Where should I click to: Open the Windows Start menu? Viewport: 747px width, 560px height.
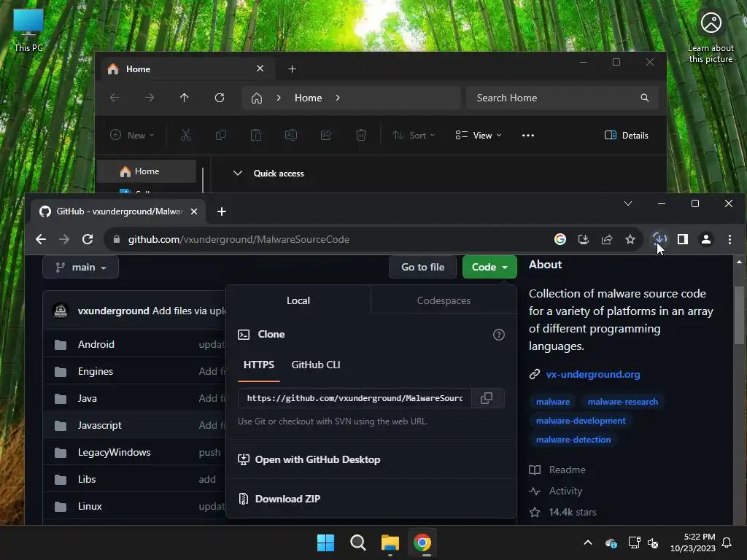(326, 542)
